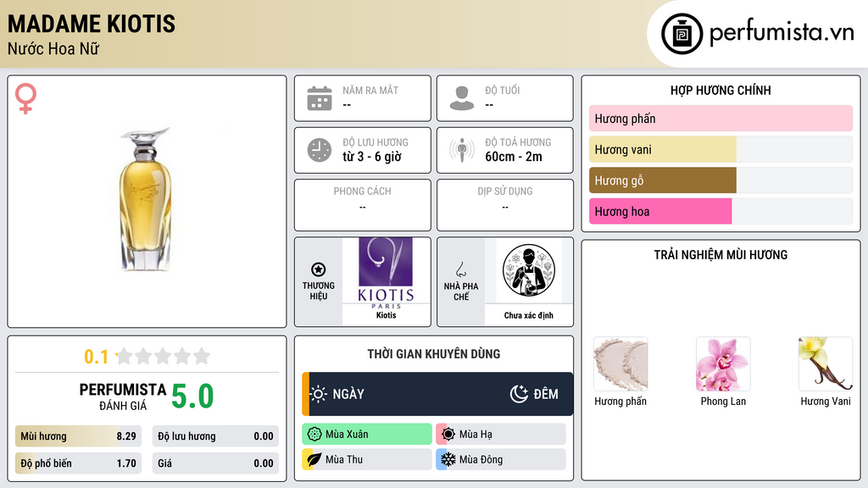This screenshot has height=488, width=868.
Task: Click the Dịp sử dụng card
Action: click(505, 205)
